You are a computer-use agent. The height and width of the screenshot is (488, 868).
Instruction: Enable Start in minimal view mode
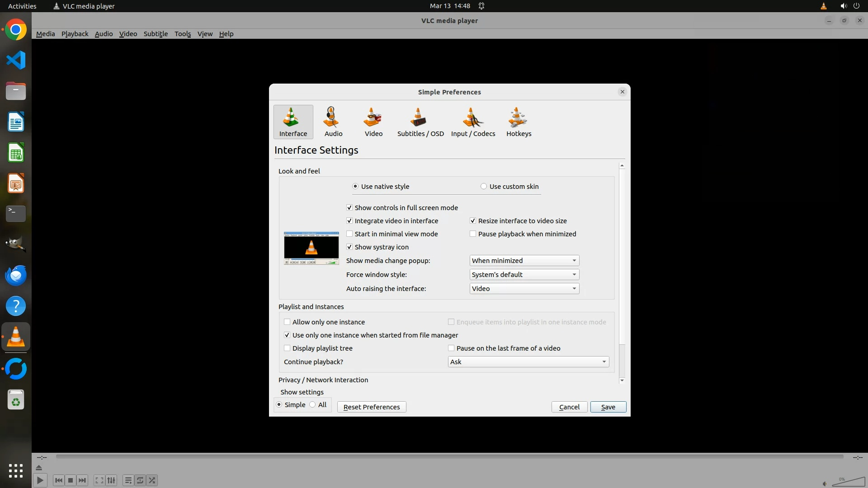(349, 234)
